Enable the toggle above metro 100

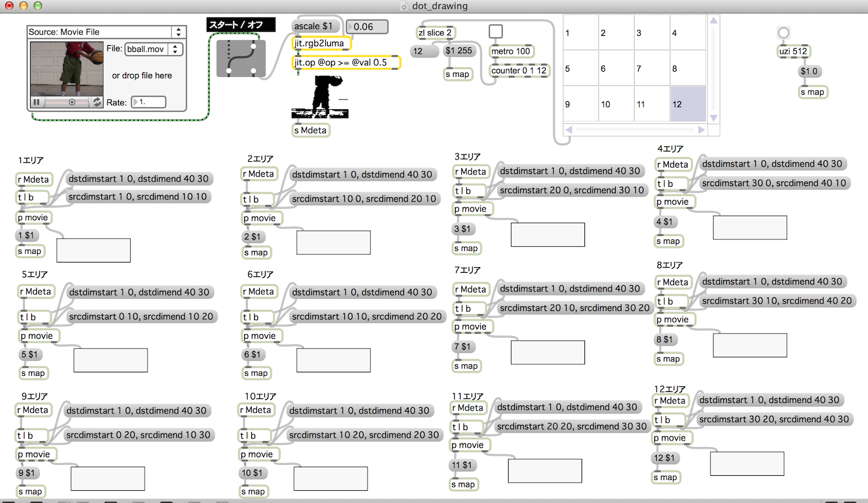click(x=496, y=31)
